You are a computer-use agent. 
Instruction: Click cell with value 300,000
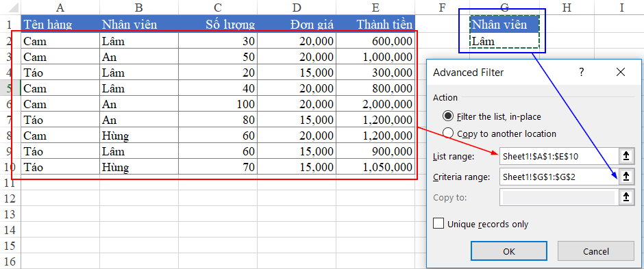(375, 73)
